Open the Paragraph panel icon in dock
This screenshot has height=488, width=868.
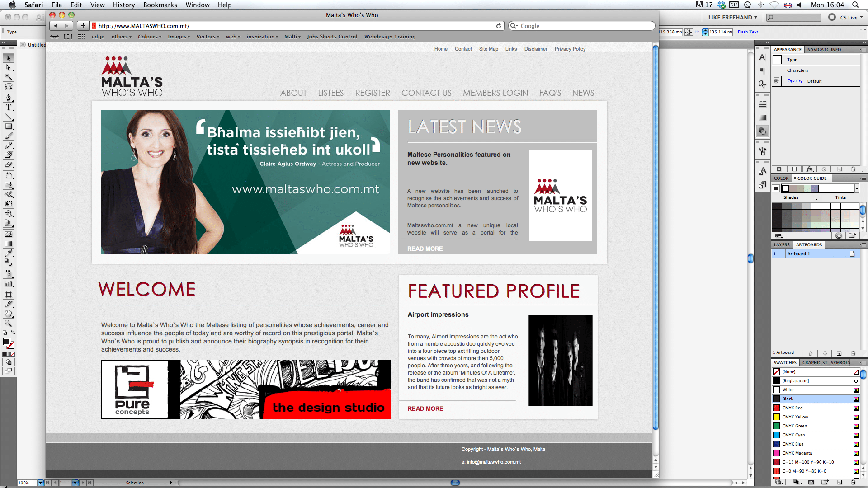pos(763,70)
